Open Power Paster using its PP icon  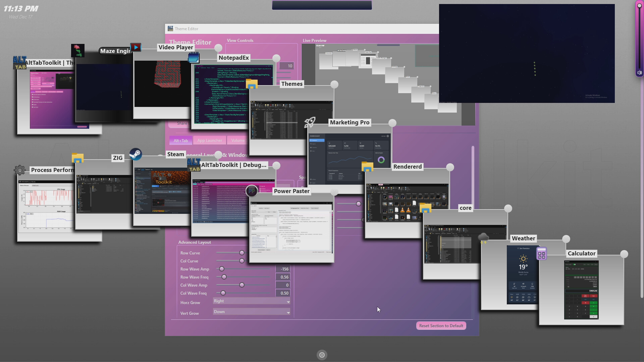click(252, 191)
